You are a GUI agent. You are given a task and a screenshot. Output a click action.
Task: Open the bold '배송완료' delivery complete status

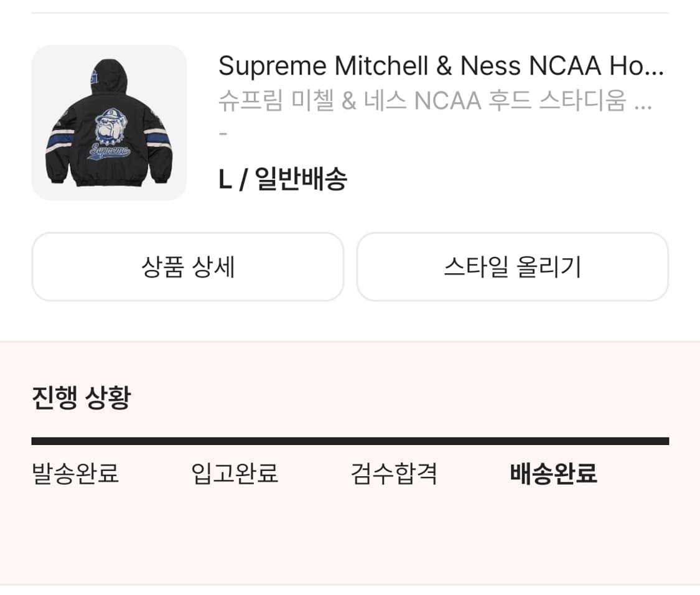tap(554, 474)
